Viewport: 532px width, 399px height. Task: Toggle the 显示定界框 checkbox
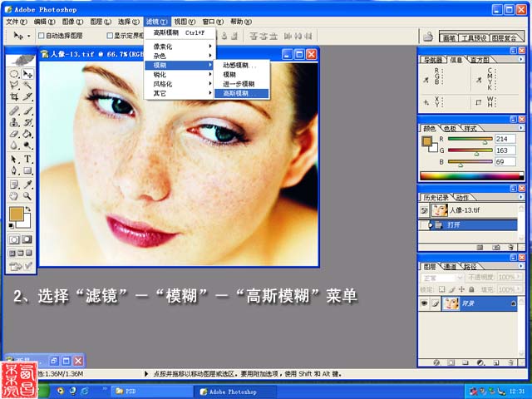(110, 35)
